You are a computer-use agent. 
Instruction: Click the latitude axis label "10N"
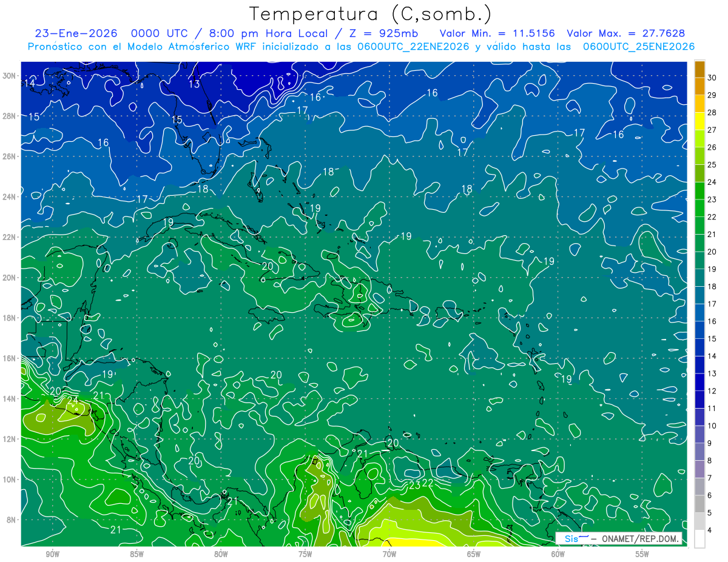point(10,480)
